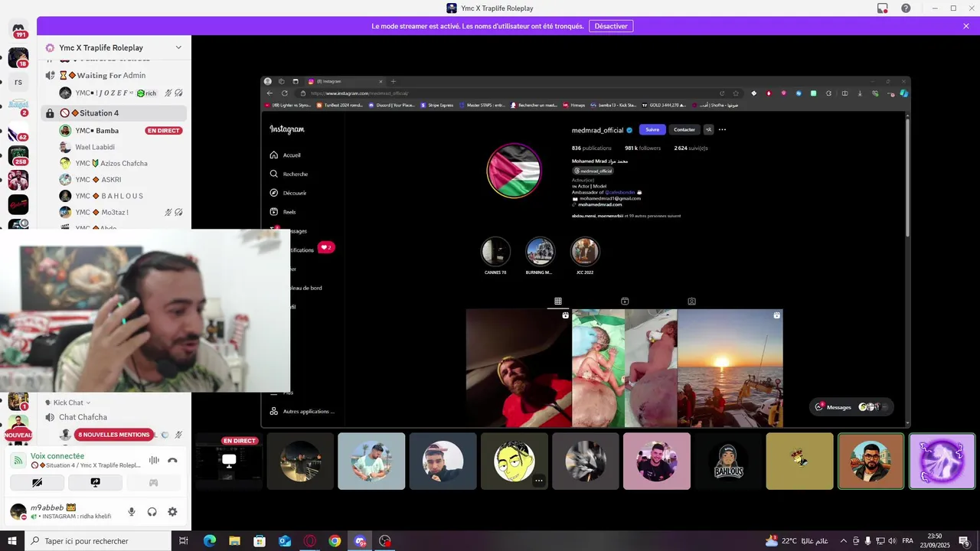980x551 pixels.
Task: Open Discord inbox icon in title bar
Action: 883,8
